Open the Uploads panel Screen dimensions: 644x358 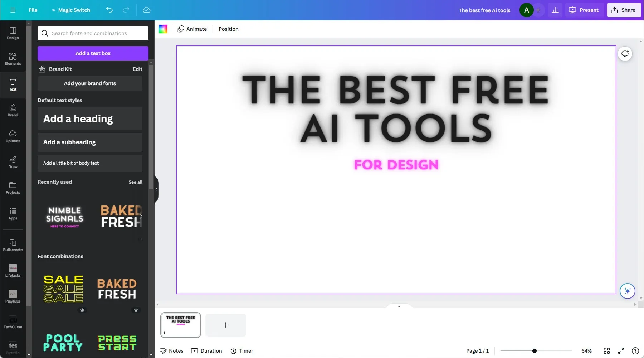(x=13, y=136)
